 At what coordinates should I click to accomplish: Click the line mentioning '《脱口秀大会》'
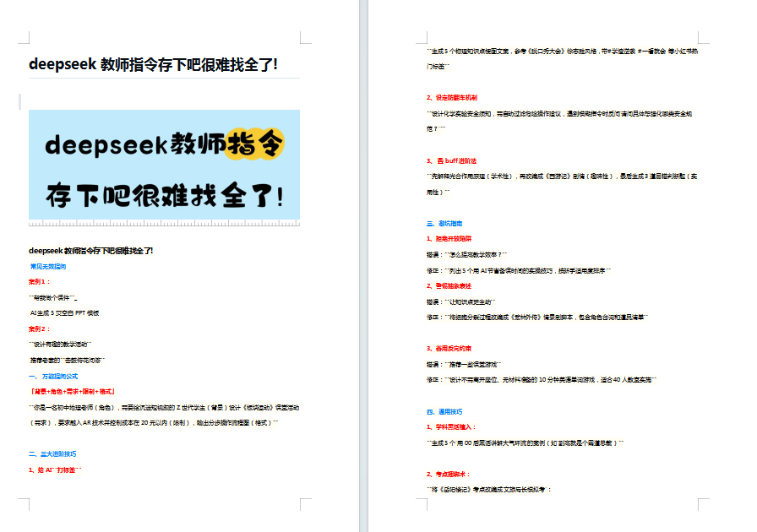(563, 52)
